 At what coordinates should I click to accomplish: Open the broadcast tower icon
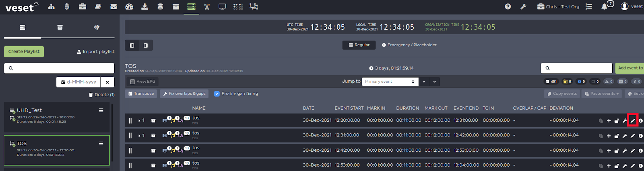click(207, 6)
